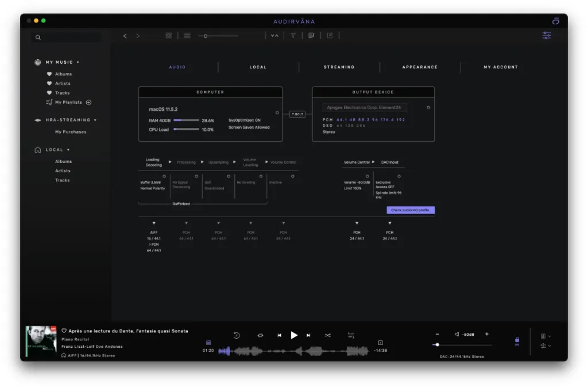Add a new playlist with plus icon
This screenshot has width=588, height=388.
[89, 102]
